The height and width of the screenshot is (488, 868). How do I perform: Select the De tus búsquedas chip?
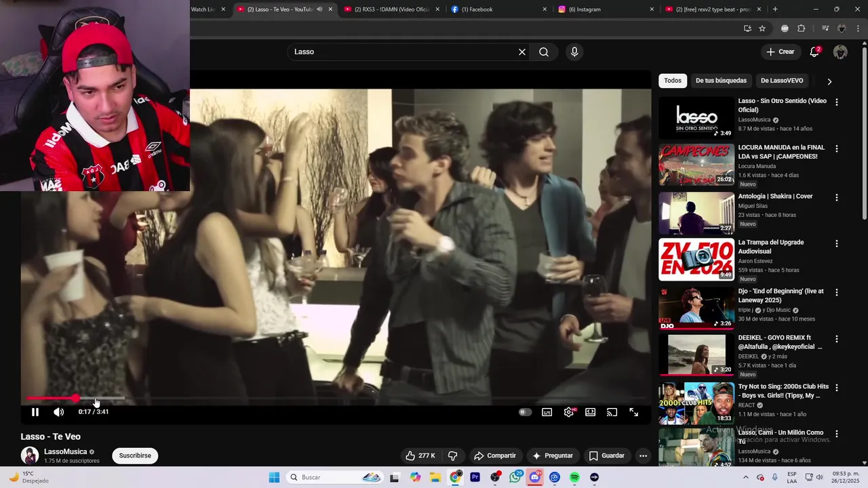click(x=721, y=81)
